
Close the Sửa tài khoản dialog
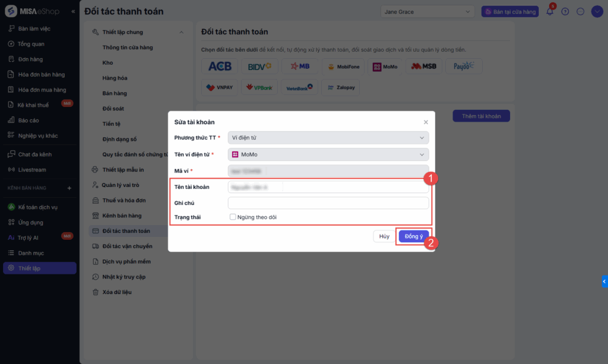426,122
